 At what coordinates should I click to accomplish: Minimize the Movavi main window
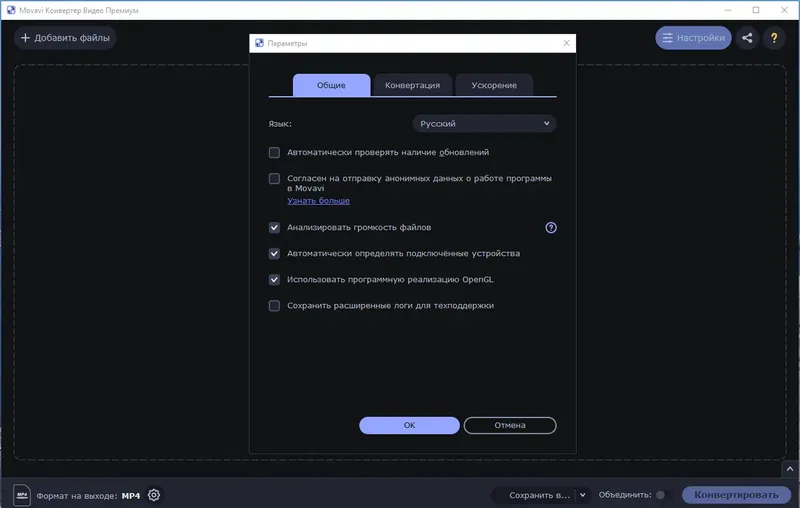[x=728, y=10]
